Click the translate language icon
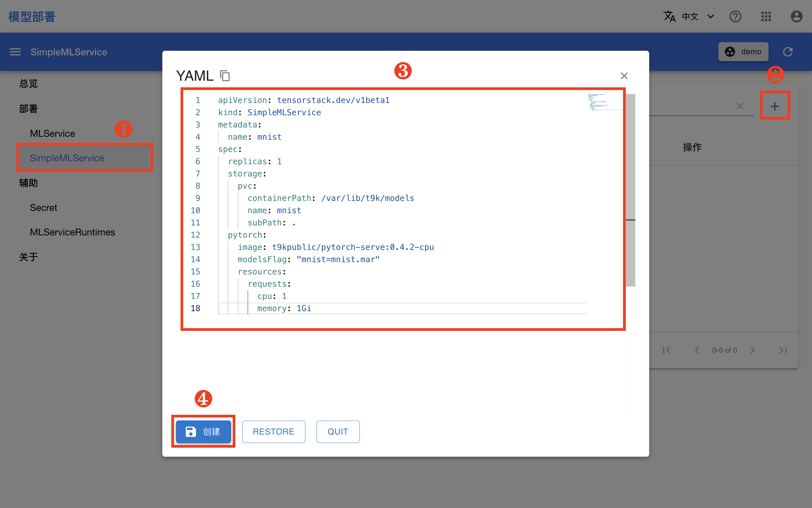812x508 pixels. [x=669, y=17]
